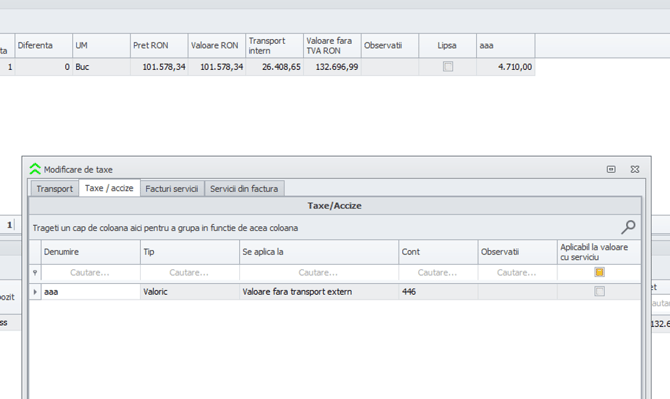Click the maximize icon of Modificare de taxe
The image size is (670, 399).
point(611,169)
